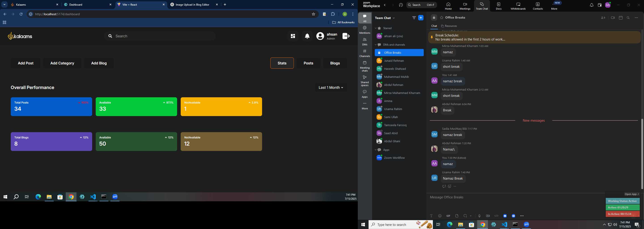Viewport: 644px width, 229px height.
Task: Open the emoji picker in message toolbar
Action: tap(440, 216)
